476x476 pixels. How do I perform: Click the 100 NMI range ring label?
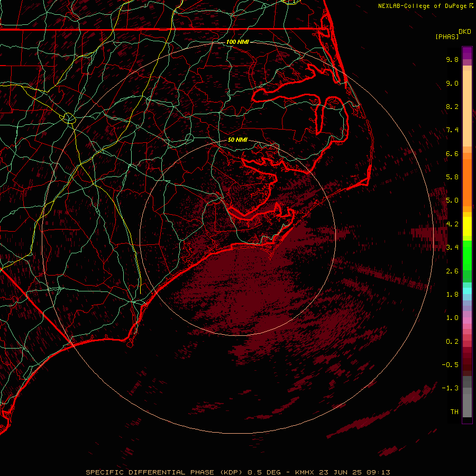click(x=237, y=42)
